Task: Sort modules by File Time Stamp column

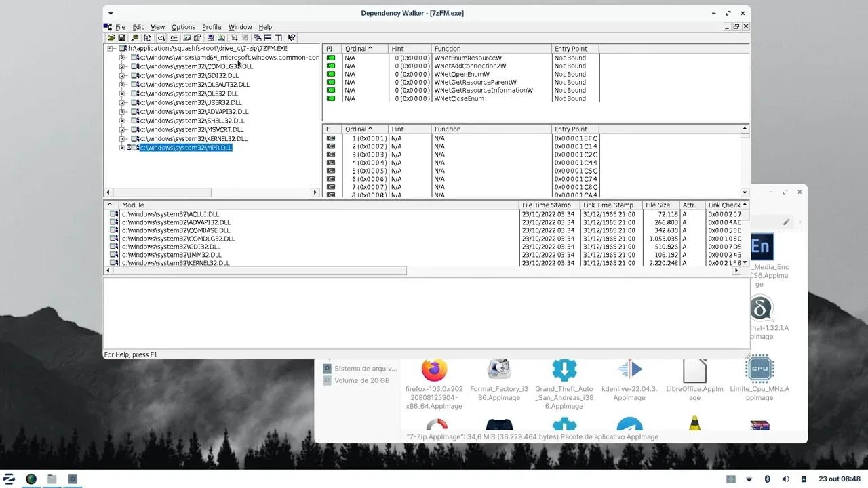Action: [x=547, y=205]
